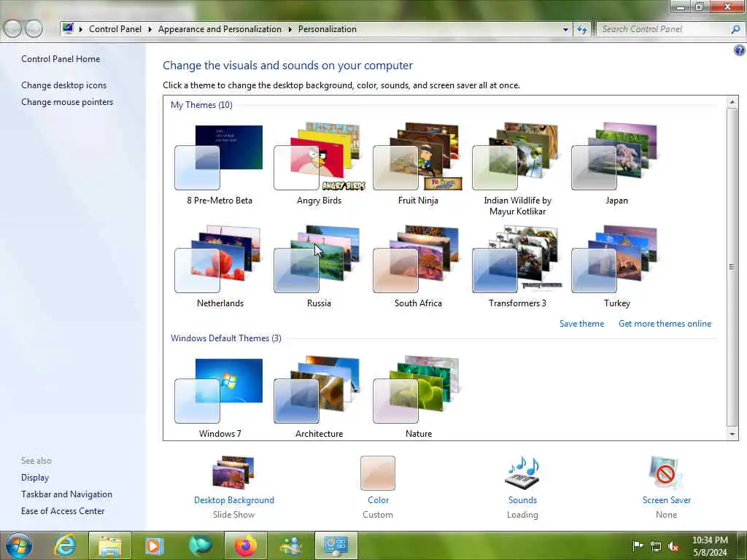Choose the Fruit Ninja theme
The image size is (747, 560).
pyautogui.click(x=418, y=164)
